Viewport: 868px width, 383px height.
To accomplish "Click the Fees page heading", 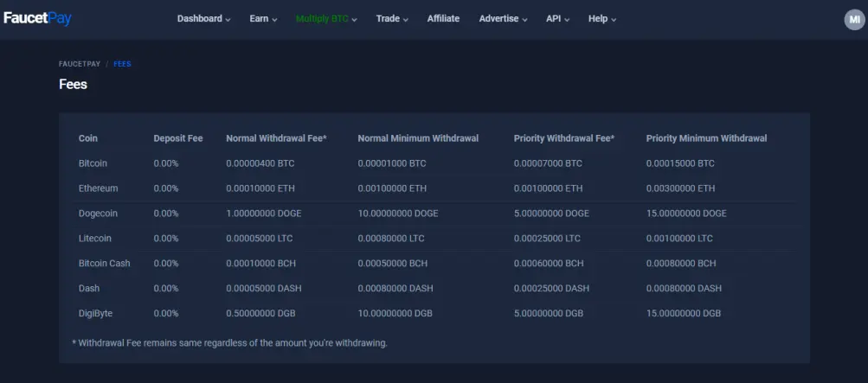I will coord(73,85).
